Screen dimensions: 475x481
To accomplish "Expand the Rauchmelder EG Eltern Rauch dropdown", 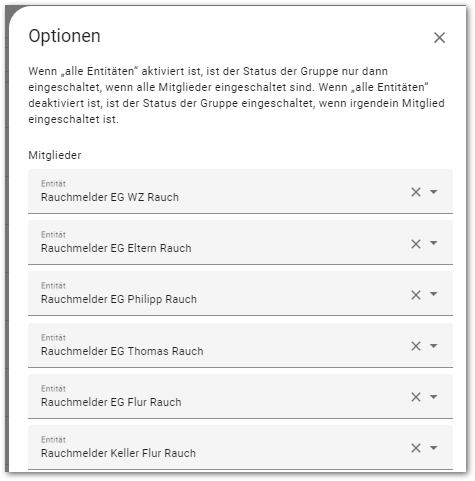I will click(x=433, y=243).
